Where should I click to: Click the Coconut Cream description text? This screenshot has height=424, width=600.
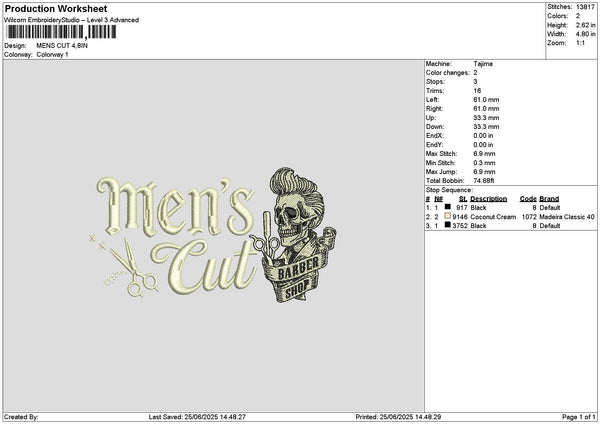coord(493,217)
